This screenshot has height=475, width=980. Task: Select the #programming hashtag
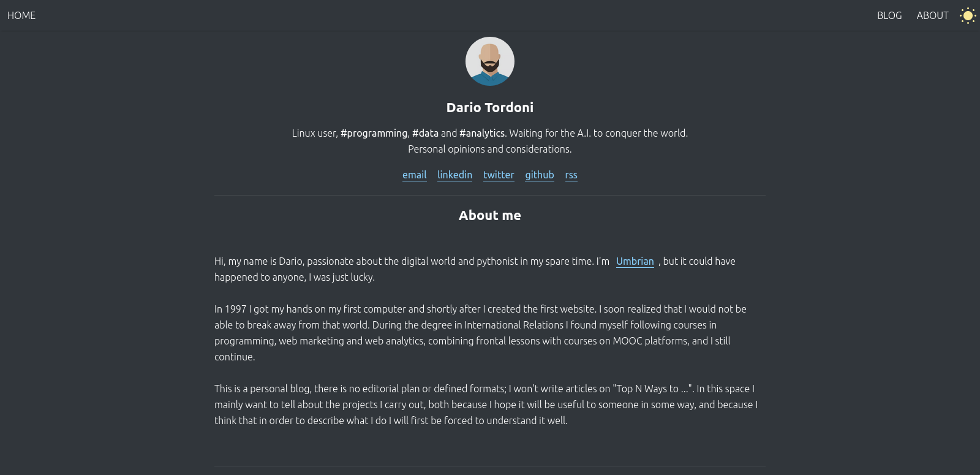(x=374, y=133)
